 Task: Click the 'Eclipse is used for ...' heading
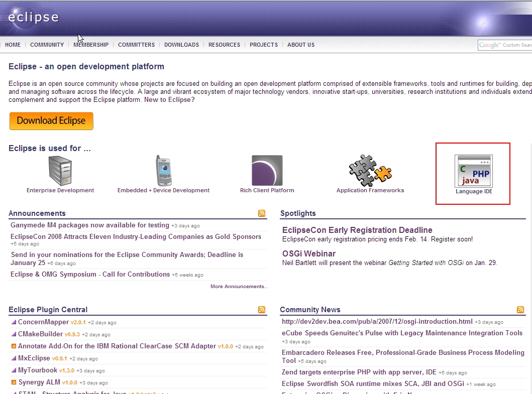pyautogui.click(x=50, y=148)
